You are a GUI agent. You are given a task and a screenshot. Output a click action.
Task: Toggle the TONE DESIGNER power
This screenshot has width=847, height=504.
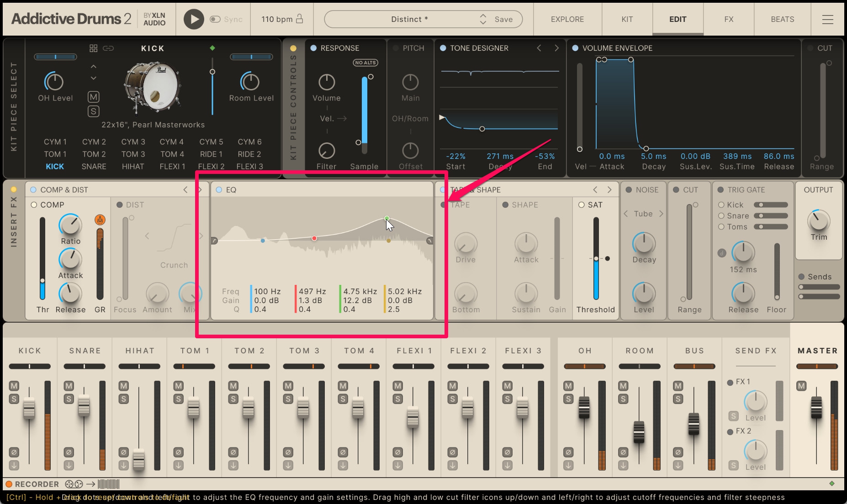[x=443, y=48]
